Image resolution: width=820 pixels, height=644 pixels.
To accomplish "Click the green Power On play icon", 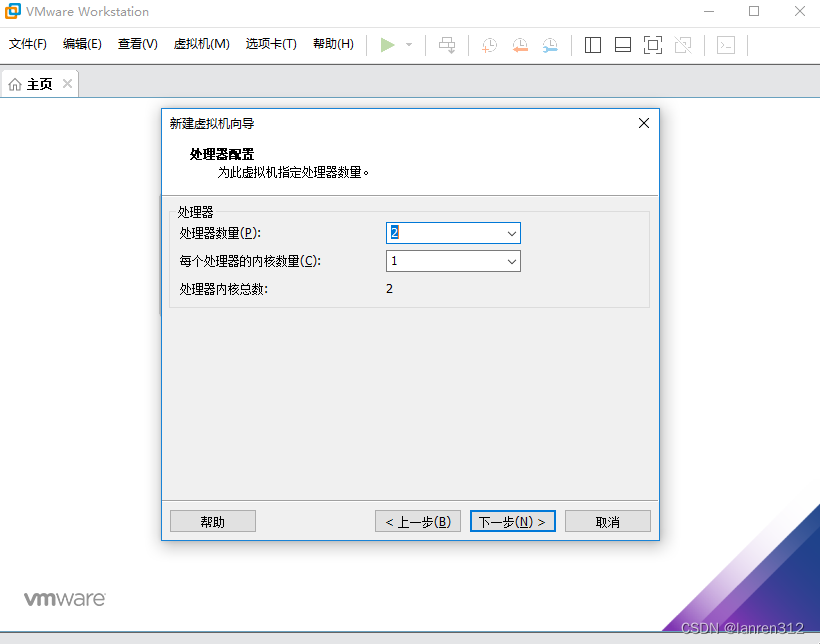I will tap(387, 45).
